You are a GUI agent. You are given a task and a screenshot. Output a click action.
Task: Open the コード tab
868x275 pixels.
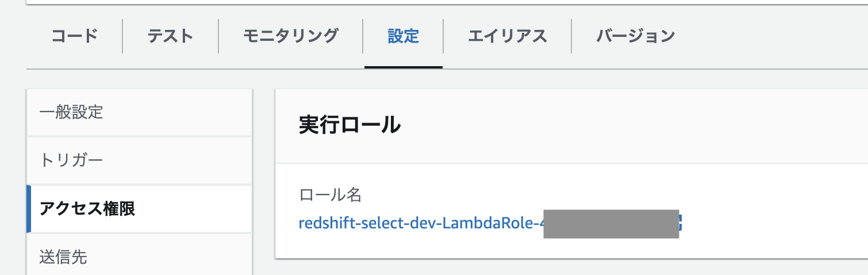click(x=74, y=36)
